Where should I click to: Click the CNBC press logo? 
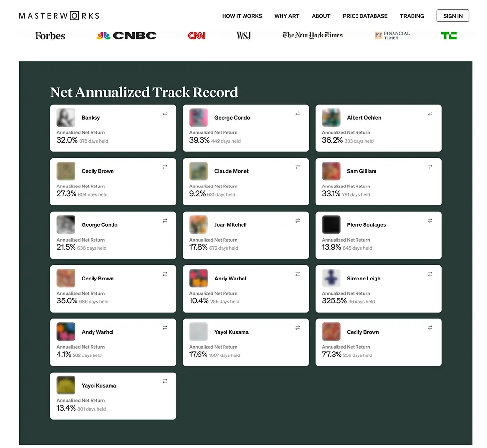(x=127, y=36)
